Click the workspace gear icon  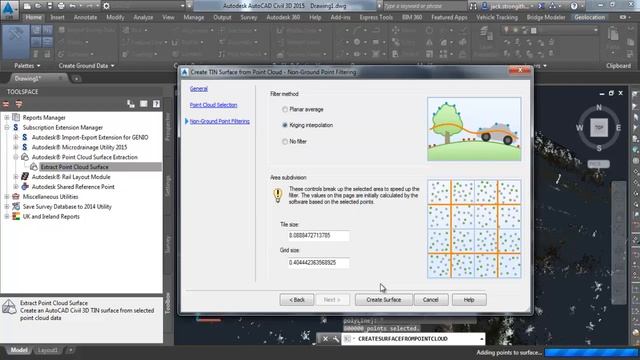[106, 6]
